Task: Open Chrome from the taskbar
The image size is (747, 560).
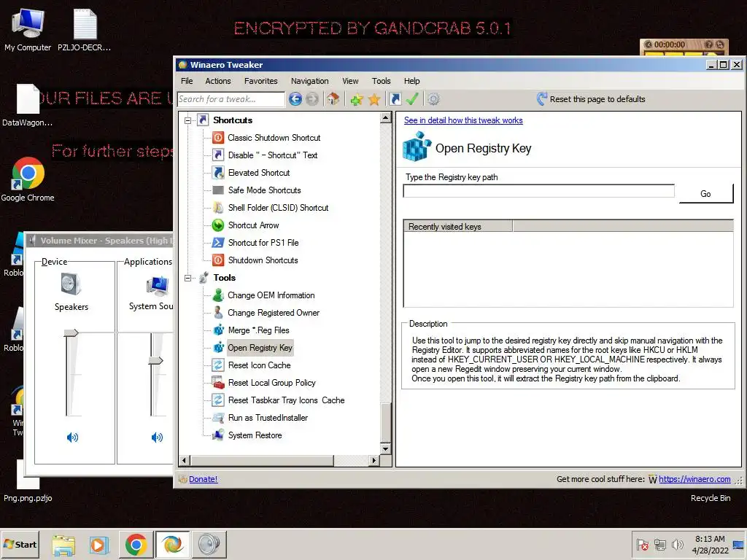Action: click(x=136, y=544)
